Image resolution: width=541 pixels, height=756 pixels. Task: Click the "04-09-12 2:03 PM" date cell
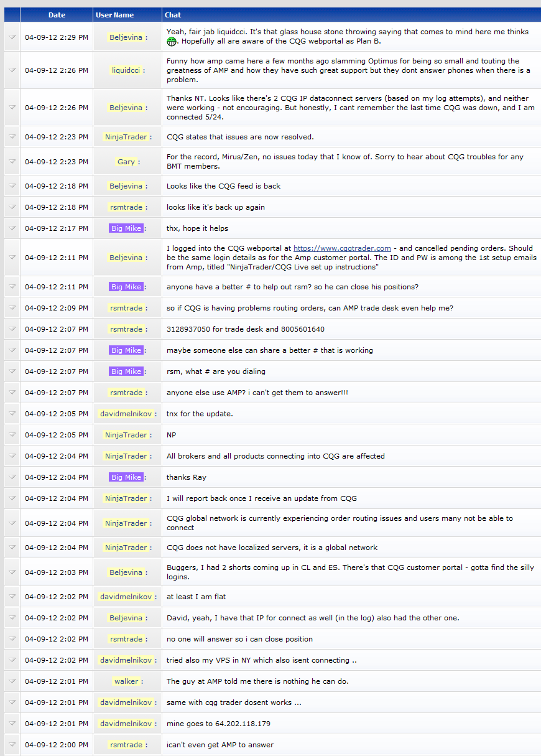coord(57,572)
